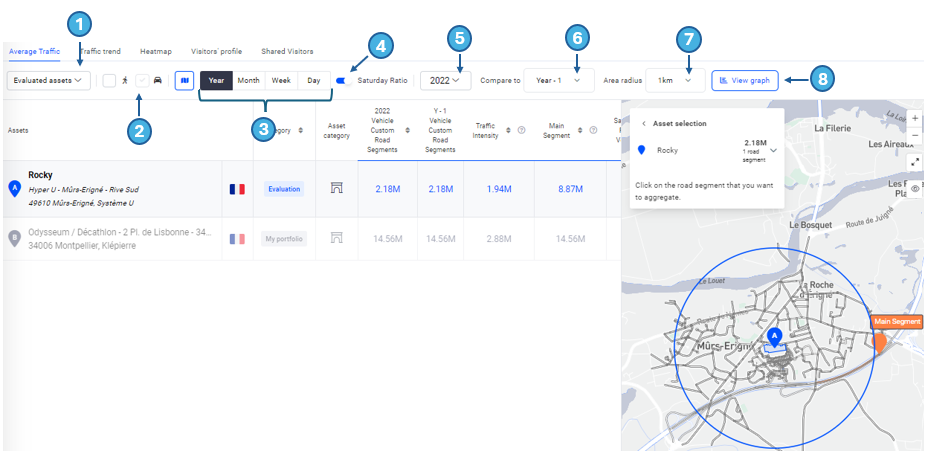Open the Evaluated assets dropdown
This screenshot has height=463, width=925.
coord(49,80)
